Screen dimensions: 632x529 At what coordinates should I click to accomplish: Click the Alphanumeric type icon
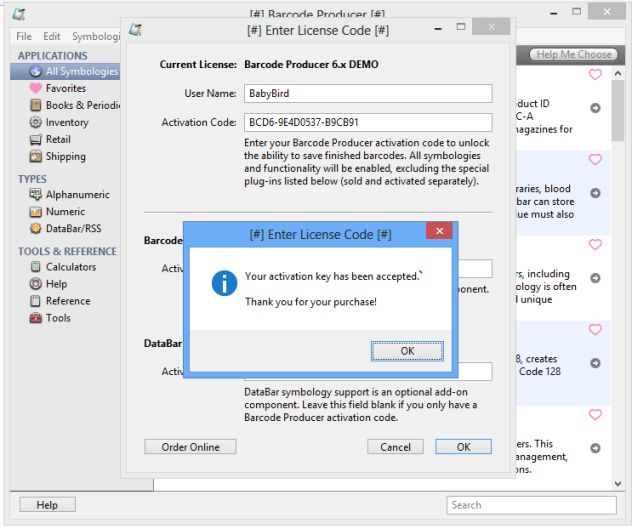35,195
